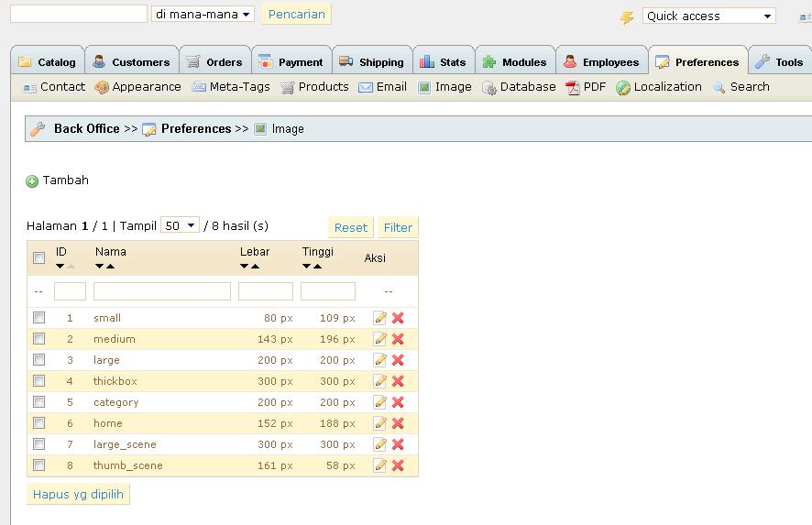Viewport: 812px width, 525px height.
Task: Click the Filter button
Action: coord(398,227)
